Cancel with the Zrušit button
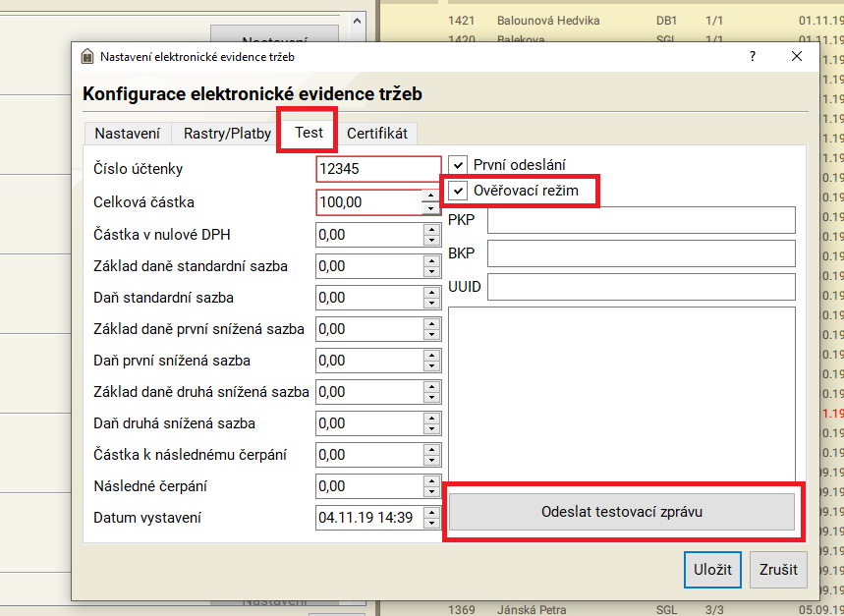This screenshot has width=844, height=616. (778, 570)
